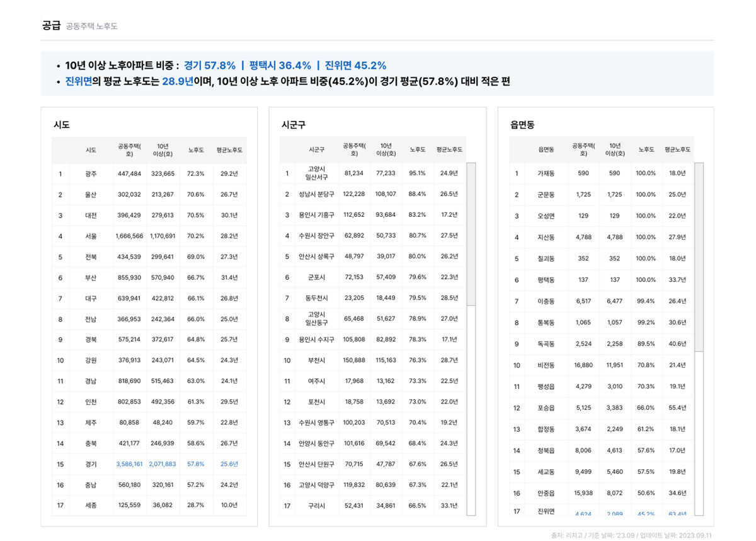
Task: Select the 인천 row name
Action: click(91, 402)
